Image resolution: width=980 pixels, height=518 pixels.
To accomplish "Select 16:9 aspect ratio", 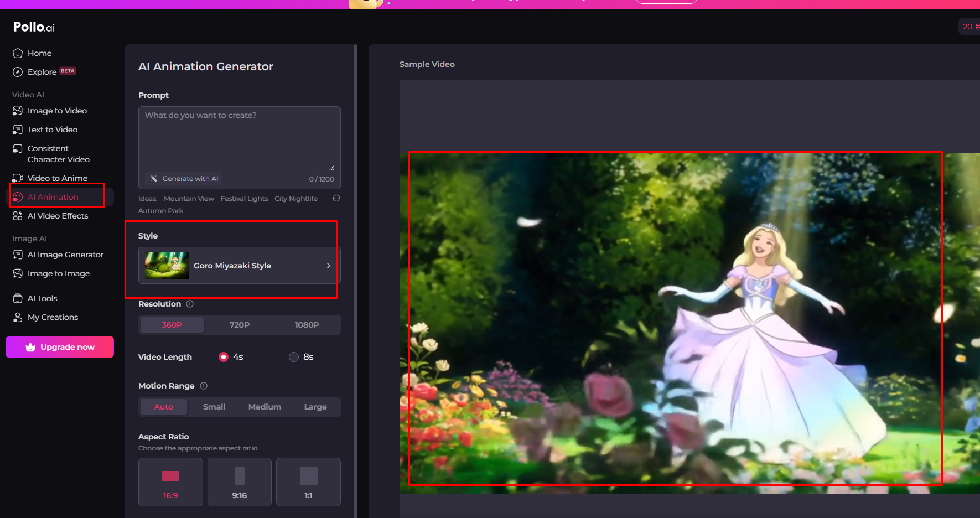I will [170, 482].
